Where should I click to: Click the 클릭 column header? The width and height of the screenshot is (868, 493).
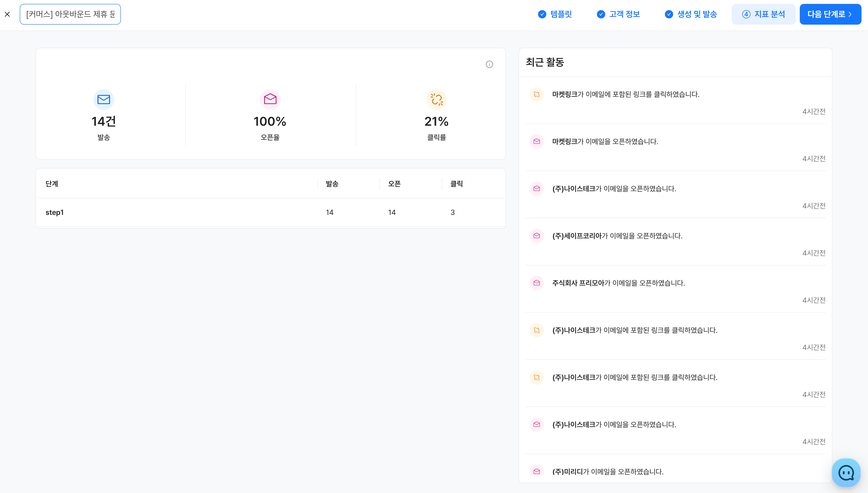click(456, 184)
